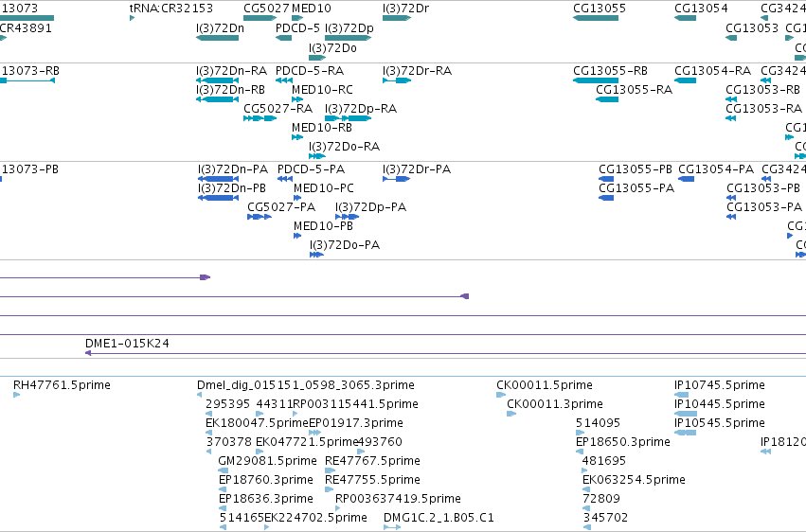
Task: Click the RH47761.5prime EST label
Action: coord(62,385)
